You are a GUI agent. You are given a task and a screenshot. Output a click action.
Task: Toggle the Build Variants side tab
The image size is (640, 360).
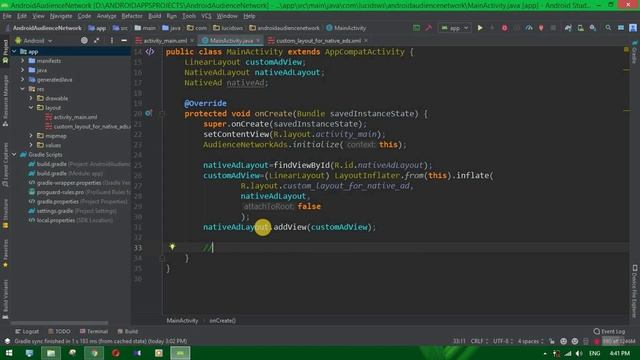click(x=5, y=299)
